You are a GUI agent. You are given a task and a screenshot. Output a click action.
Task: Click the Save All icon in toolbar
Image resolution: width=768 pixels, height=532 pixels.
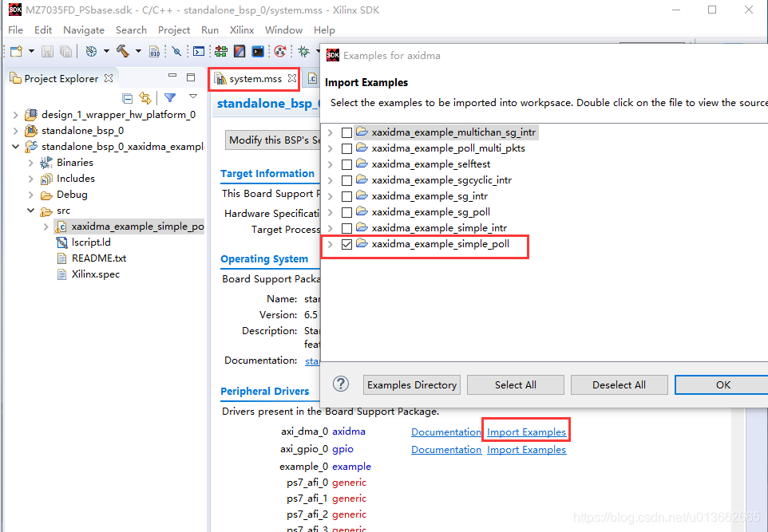(65, 51)
